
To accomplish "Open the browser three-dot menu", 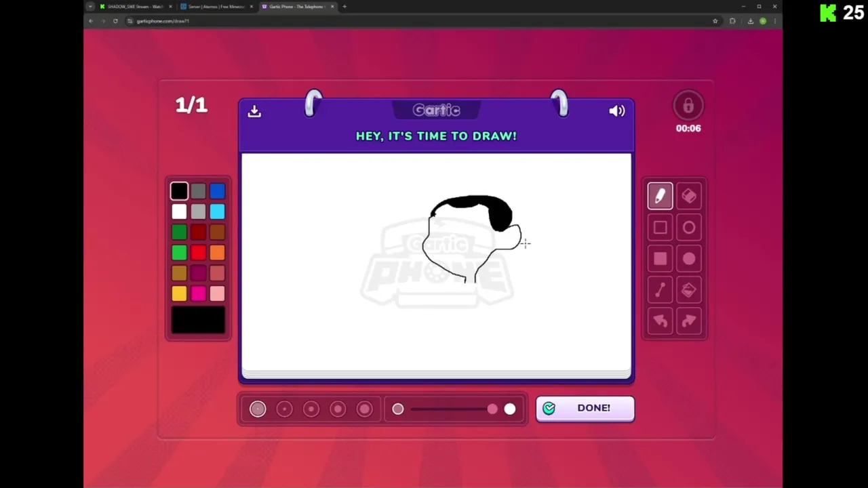I will (x=775, y=21).
